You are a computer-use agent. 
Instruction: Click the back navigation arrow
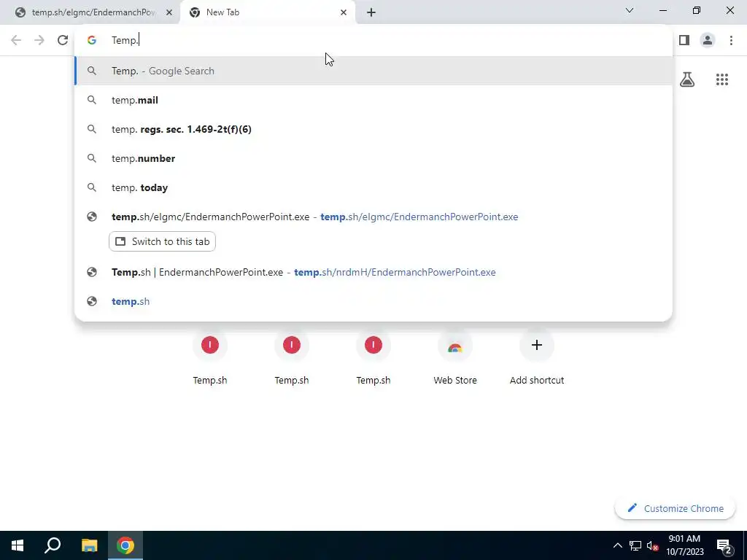click(x=16, y=40)
